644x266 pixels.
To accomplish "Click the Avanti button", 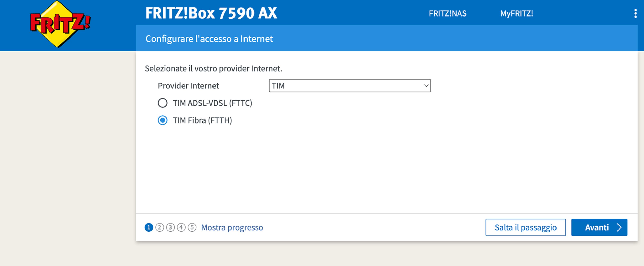I will click(x=599, y=227).
